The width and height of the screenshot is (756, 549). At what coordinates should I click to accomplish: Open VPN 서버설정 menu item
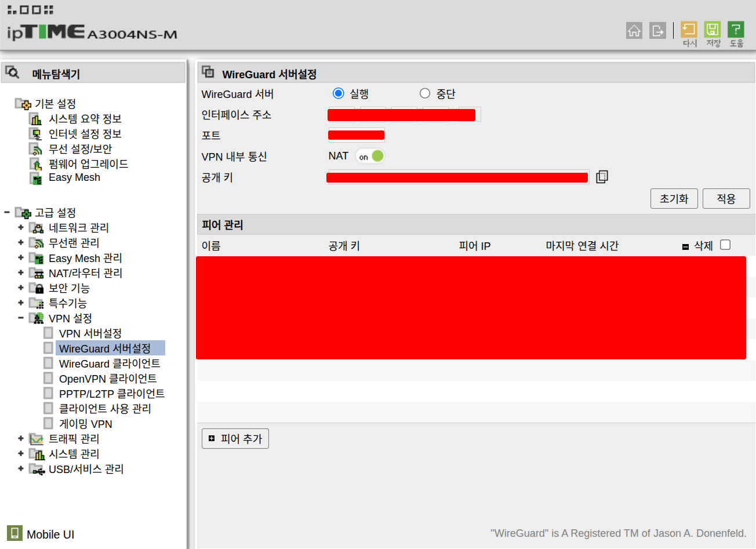pyautogui.click(x=90, y=333)
